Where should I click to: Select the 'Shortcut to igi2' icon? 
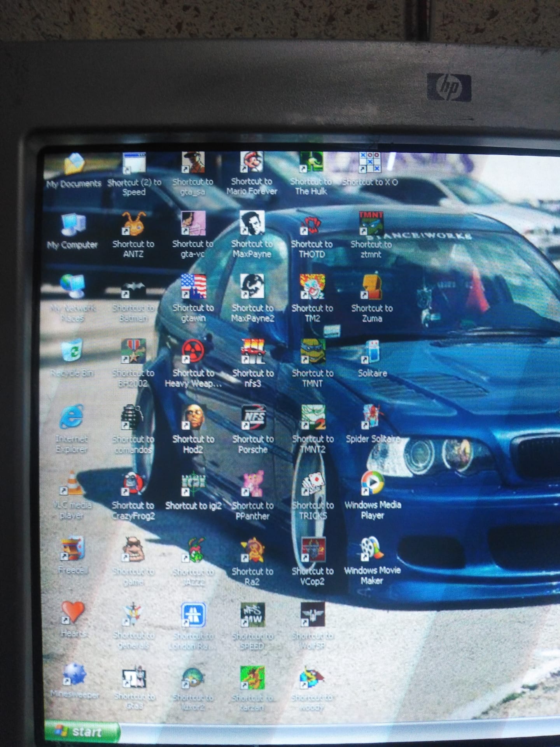pos(193,484)
